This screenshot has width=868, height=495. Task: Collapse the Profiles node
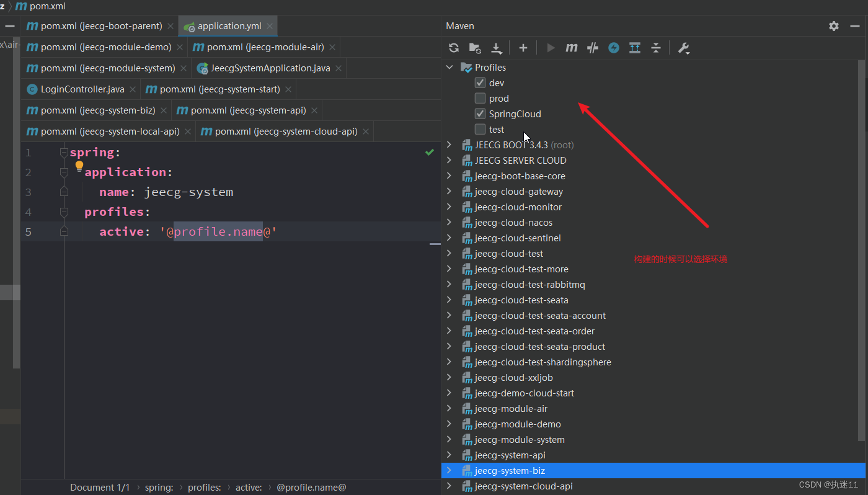(449, 67)
